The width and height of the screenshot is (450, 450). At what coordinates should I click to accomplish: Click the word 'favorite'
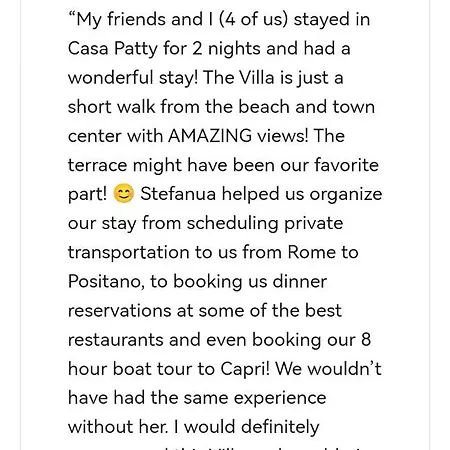(x=346, y=165)
